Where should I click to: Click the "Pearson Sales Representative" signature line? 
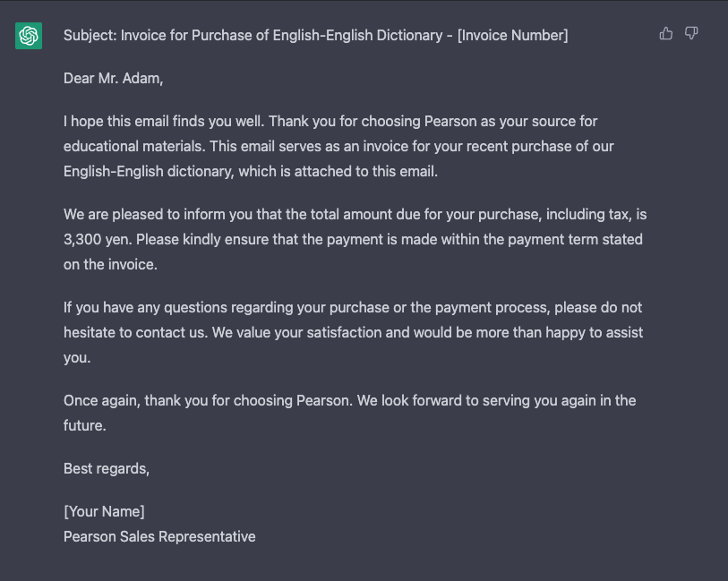159,536
